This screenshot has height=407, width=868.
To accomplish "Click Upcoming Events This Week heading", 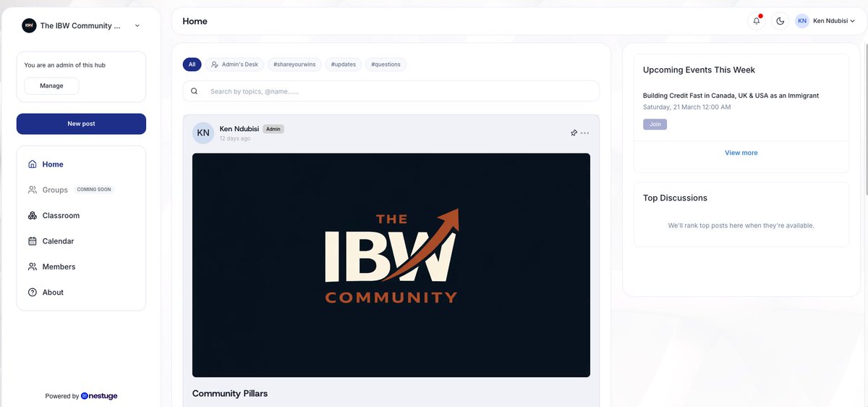I will (x=699, y=70).
